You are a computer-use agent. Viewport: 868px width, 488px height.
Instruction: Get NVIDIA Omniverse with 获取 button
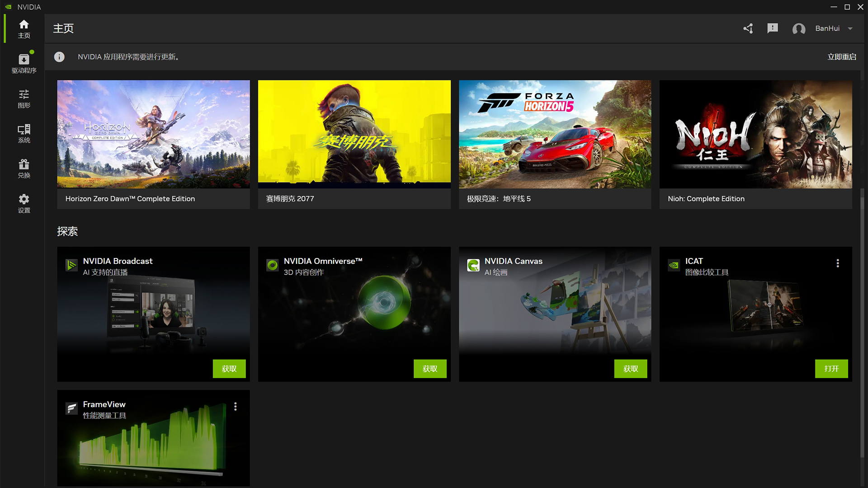pos(430,369)
